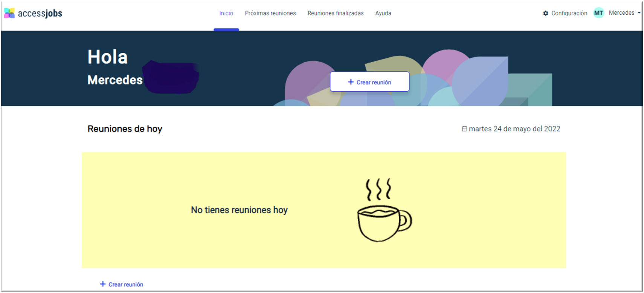Select the date text martes 24 de mayo del 2022
This screenshot has height=293, width=644.
[514, 129]
